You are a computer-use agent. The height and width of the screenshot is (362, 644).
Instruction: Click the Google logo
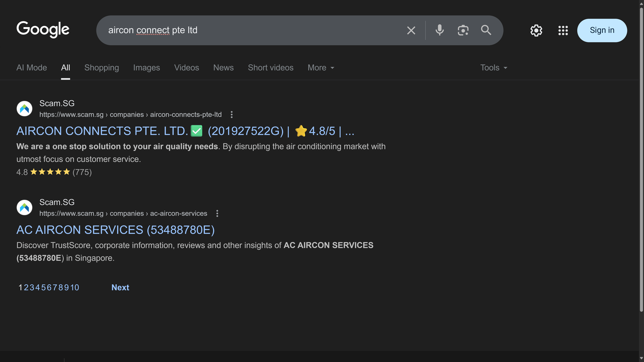(43, 30)
